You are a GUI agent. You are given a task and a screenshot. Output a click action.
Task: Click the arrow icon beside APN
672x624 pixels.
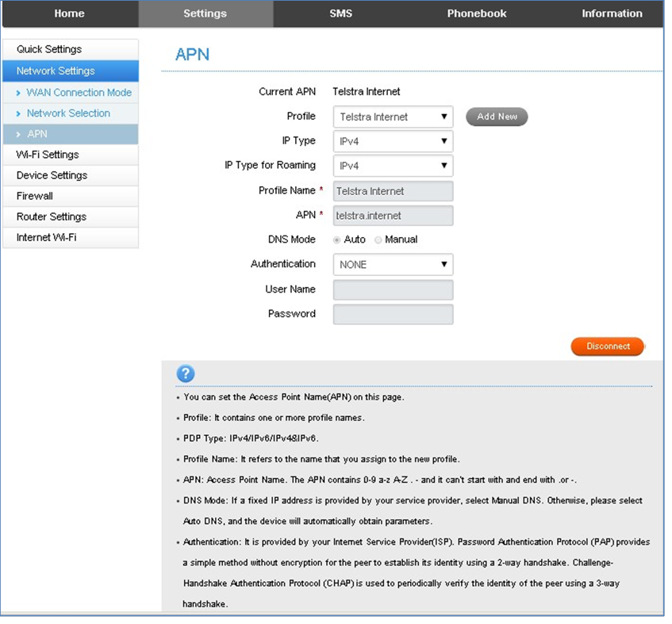point(19,134)
